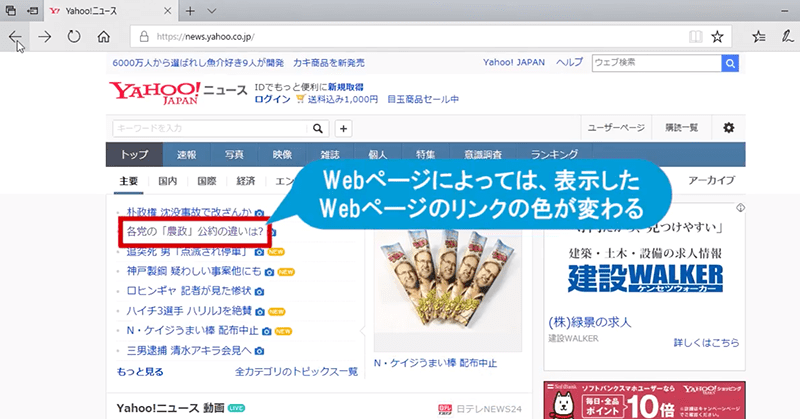Focus the ウェブ検索 input field
Viewport: 800px width, 419px height.
point(657,63)
